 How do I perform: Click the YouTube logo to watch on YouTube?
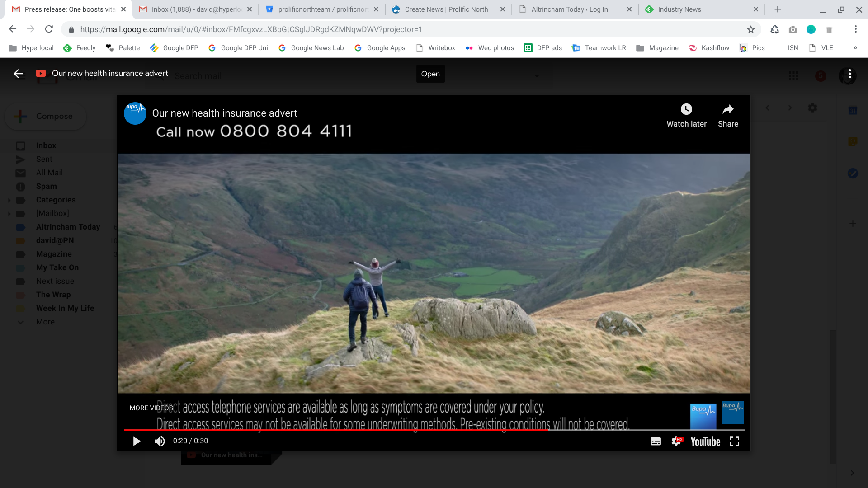point(705,441)
